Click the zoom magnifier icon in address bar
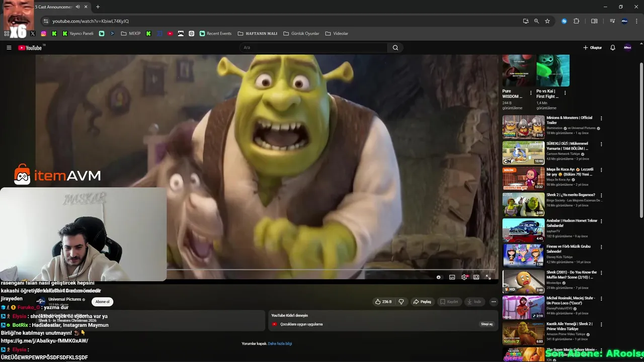644x362 pixels. [x=536, y=21]
